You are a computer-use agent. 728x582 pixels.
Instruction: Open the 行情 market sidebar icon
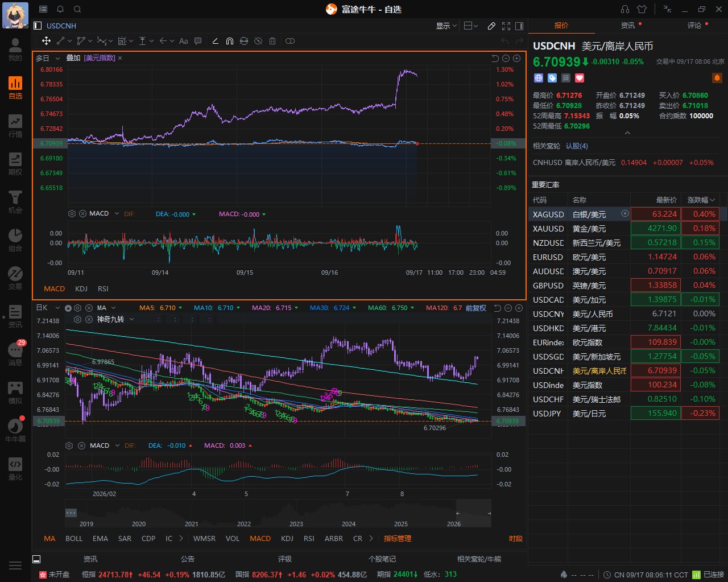[x=15, y=126]
